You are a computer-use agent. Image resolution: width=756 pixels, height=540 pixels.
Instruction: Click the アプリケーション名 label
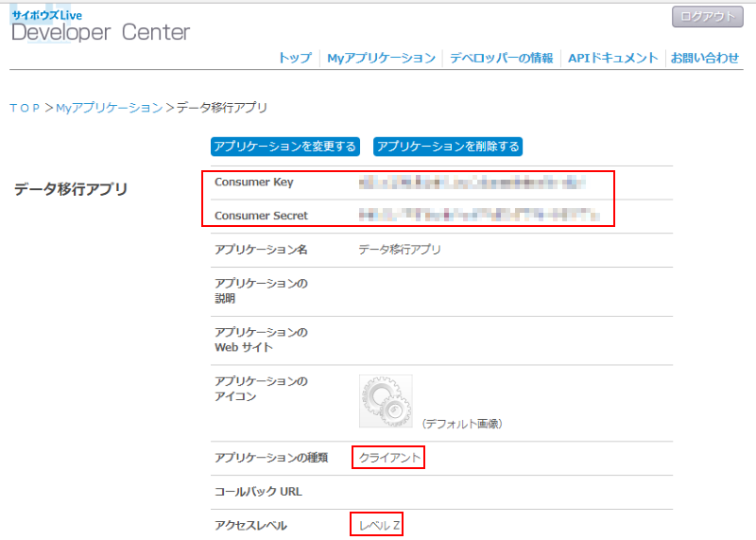(261, 250)
